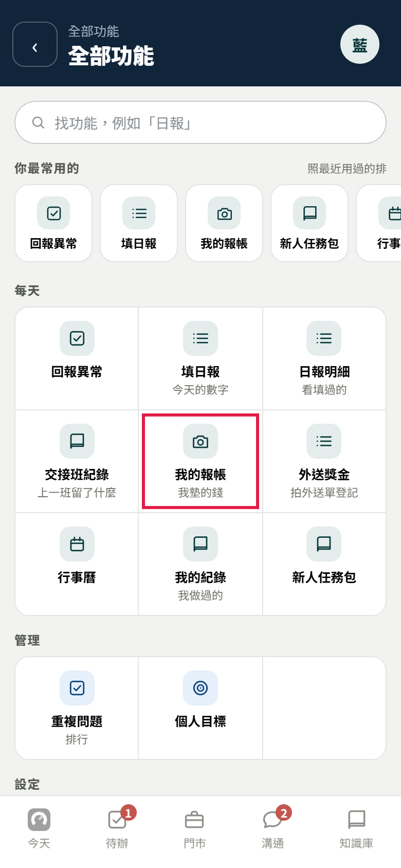Focus the 找功能 search field

coord(200,122)
